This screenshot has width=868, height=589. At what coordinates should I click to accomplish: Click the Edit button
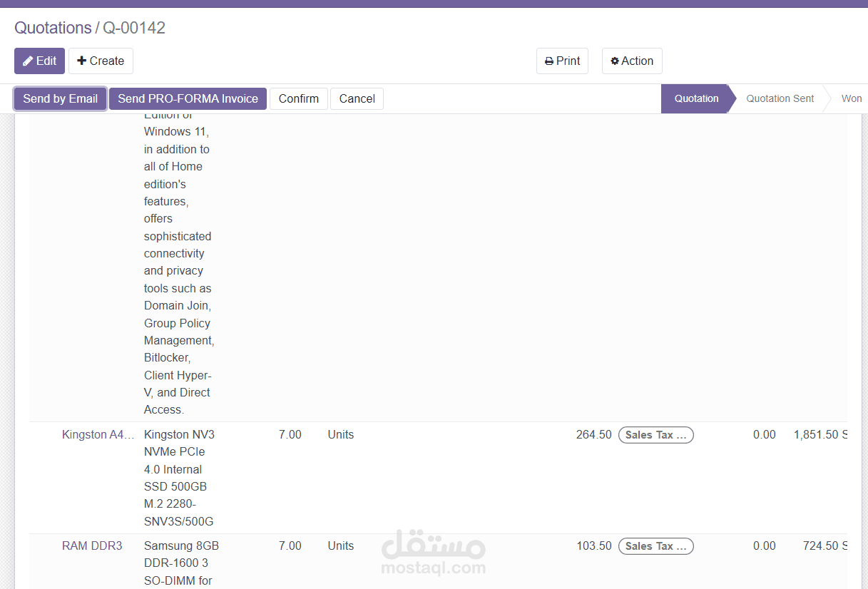point(40,61)
